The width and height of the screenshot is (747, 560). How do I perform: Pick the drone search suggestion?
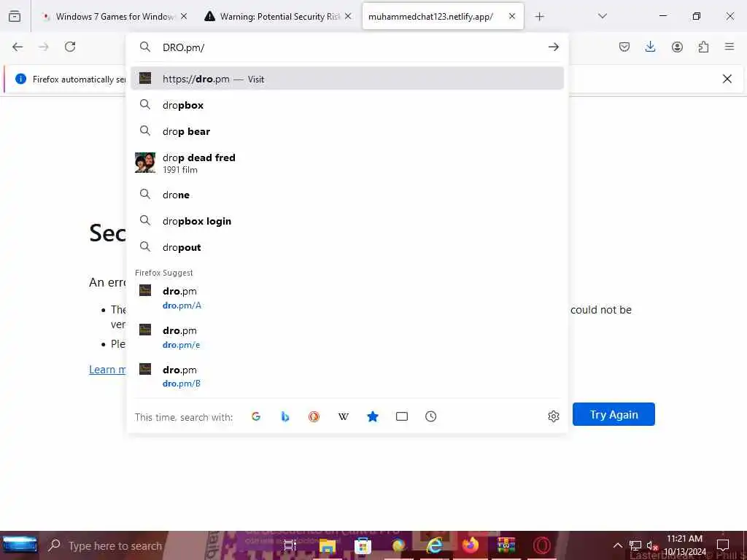(x=347, y=195)
